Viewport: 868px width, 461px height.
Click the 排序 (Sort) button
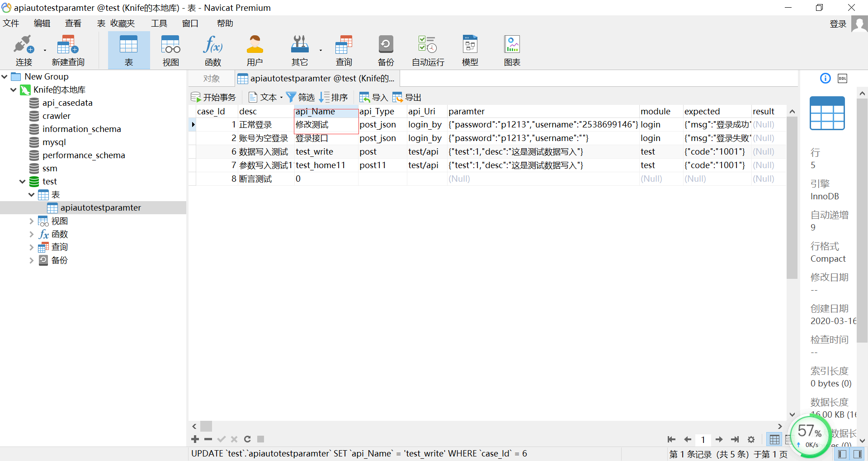click(334, 97)
